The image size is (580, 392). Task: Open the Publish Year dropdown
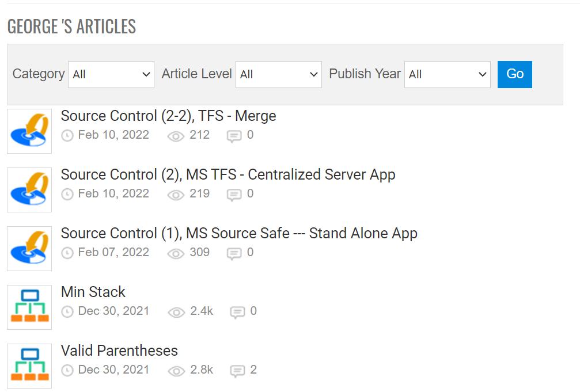pos(447,74)
